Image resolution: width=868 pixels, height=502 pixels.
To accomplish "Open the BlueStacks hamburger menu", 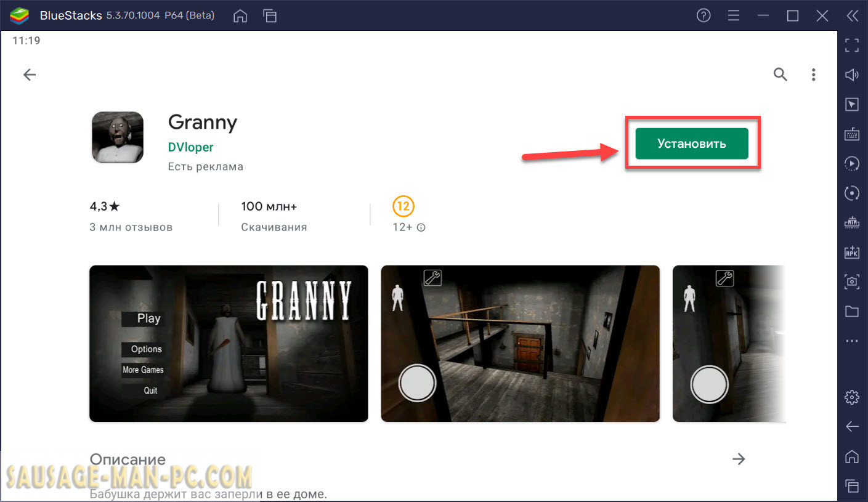I will [x=733, y=15].
